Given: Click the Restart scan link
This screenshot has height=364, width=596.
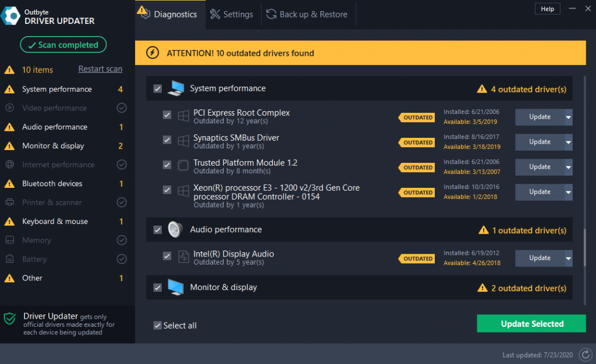Looking at the screenshot, I should tap(100, 69).
